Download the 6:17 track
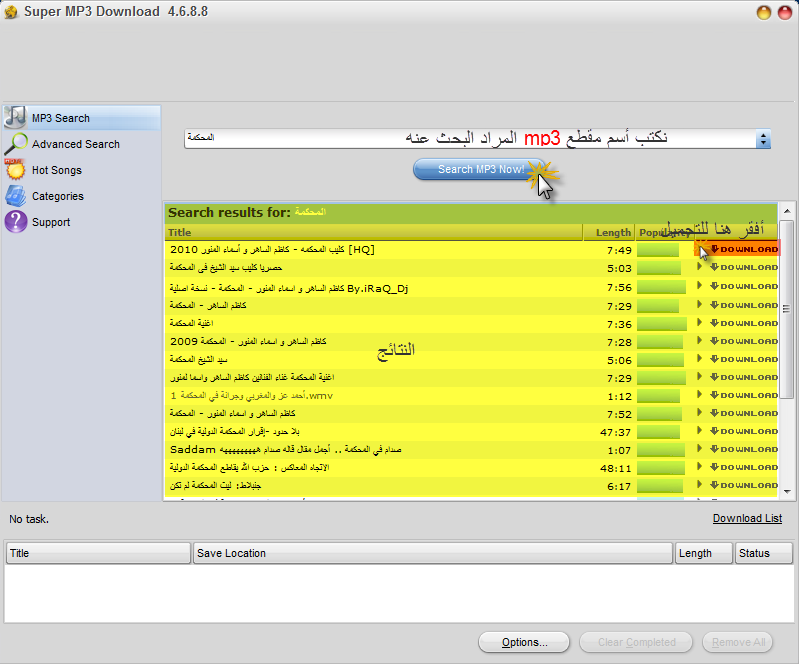 point(744,485)
